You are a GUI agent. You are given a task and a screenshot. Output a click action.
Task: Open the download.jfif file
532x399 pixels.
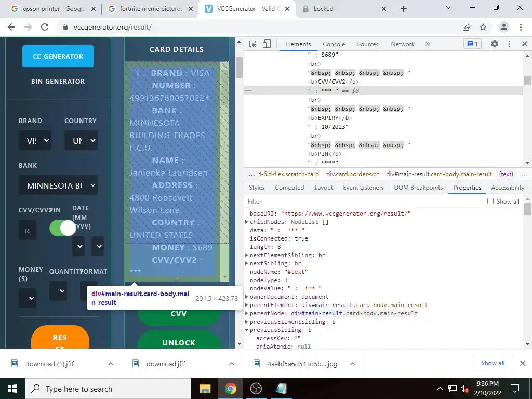coord(166,364)
